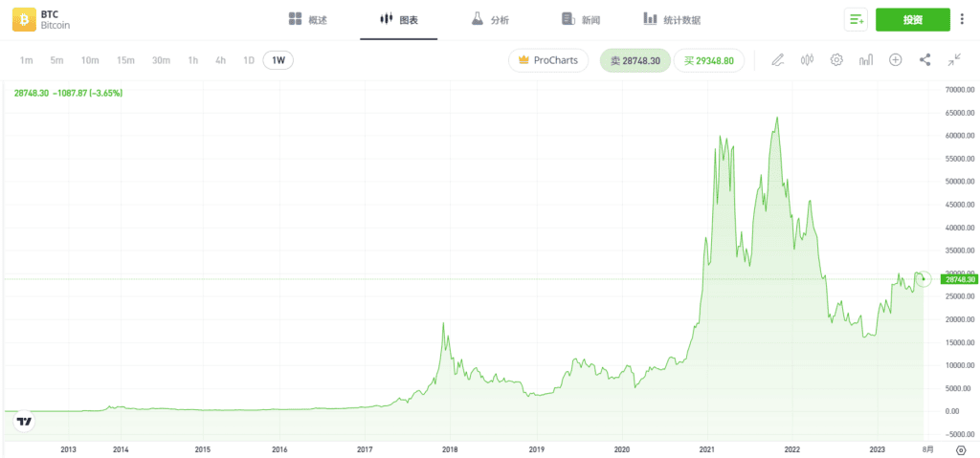Click the add comparison plus icon
Screen dimensions: 980x458
point(896,60)
